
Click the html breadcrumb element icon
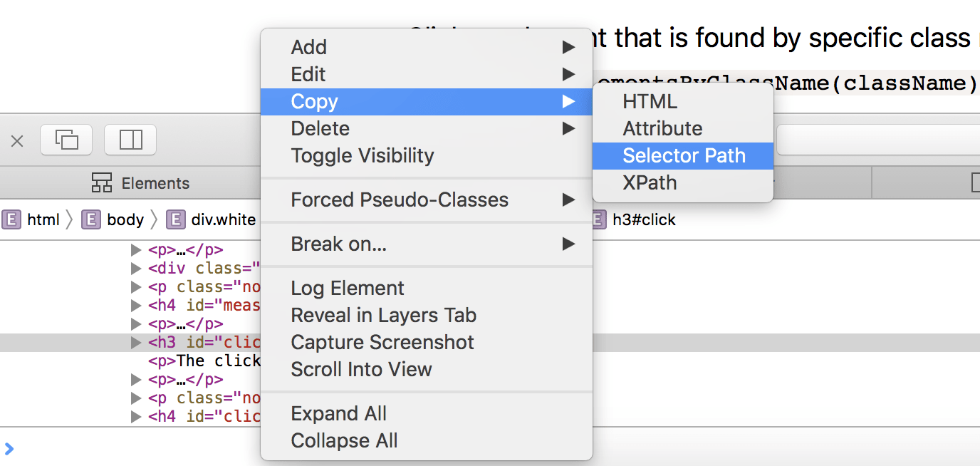[11, 219]
